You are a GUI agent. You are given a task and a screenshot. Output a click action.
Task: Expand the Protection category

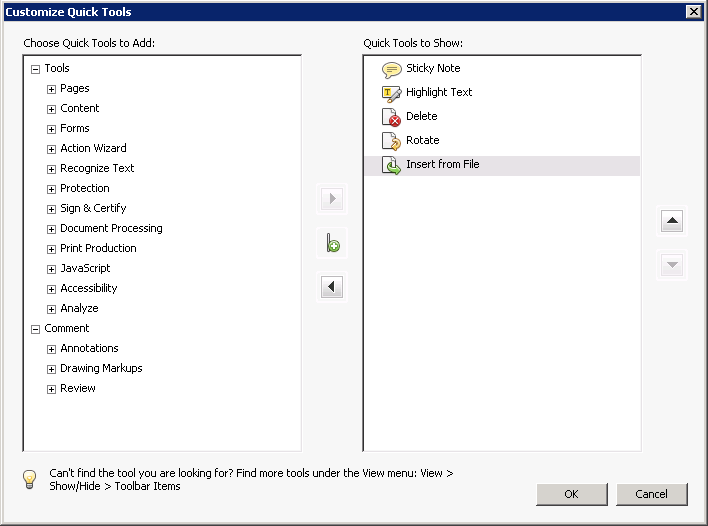[x=52, y=189]
